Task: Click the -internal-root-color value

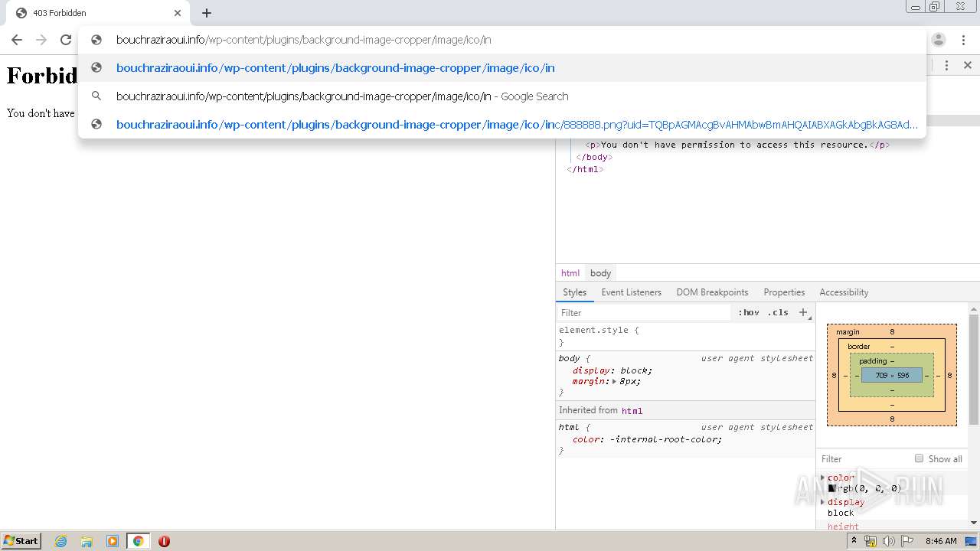Action: [665, 439]
